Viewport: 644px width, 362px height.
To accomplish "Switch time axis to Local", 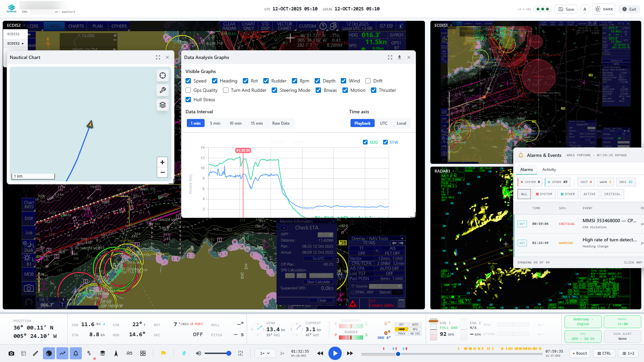I will [401, 123].
